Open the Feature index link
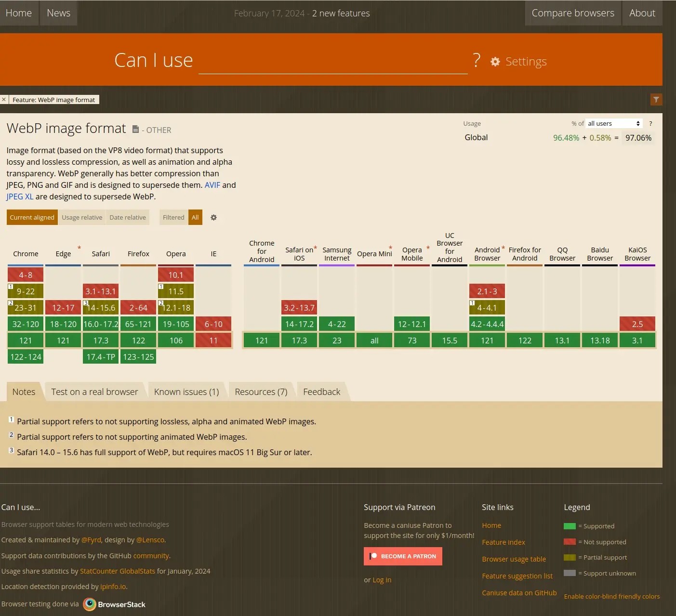 [504, 542]
